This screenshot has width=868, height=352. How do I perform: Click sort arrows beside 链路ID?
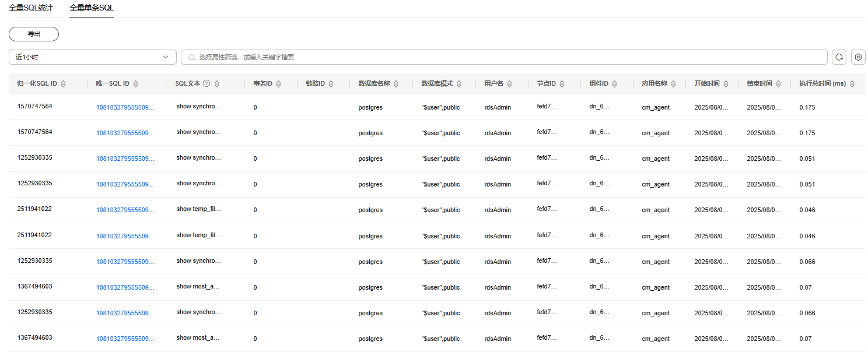pyautogui.click(x=331, y=84)
